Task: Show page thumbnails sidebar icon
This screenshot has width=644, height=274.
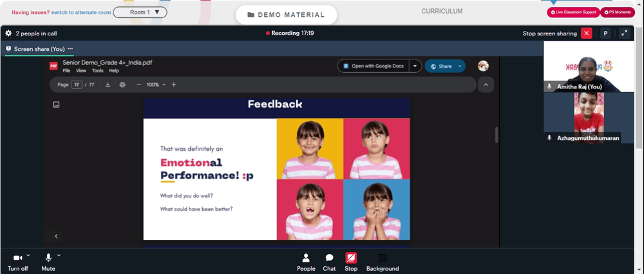Action: coord(56,105)
